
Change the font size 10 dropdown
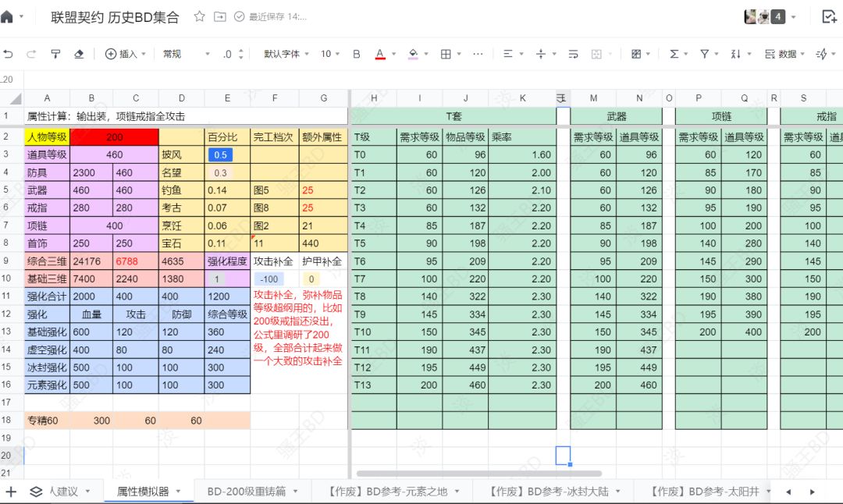[330, 54]
